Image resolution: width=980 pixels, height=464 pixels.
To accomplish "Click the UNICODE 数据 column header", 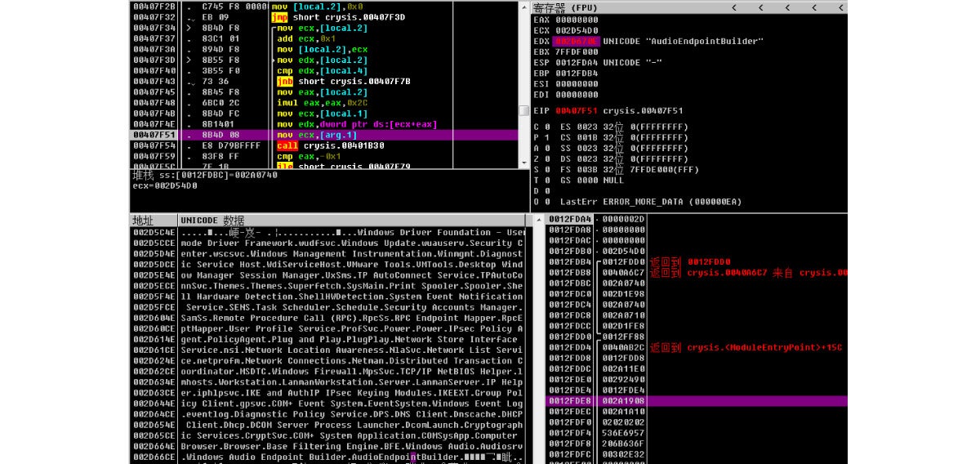I will coord(212,221).
